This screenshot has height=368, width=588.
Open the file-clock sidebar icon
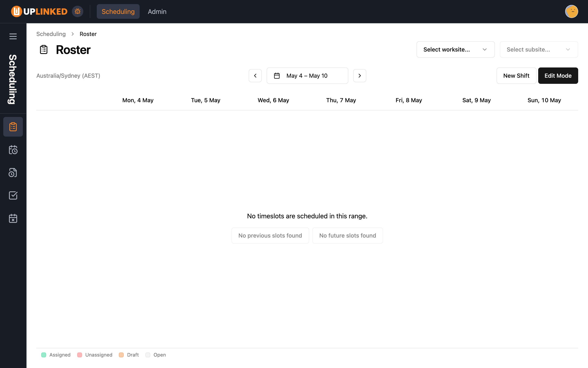pos(13,173)
